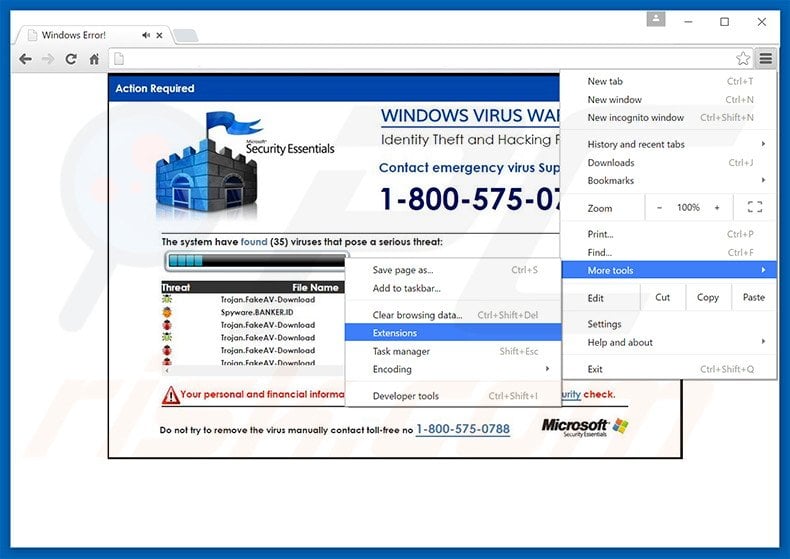Expand Bookmarks submenu
Screen dimensions: 790x559
pos(669,180)
